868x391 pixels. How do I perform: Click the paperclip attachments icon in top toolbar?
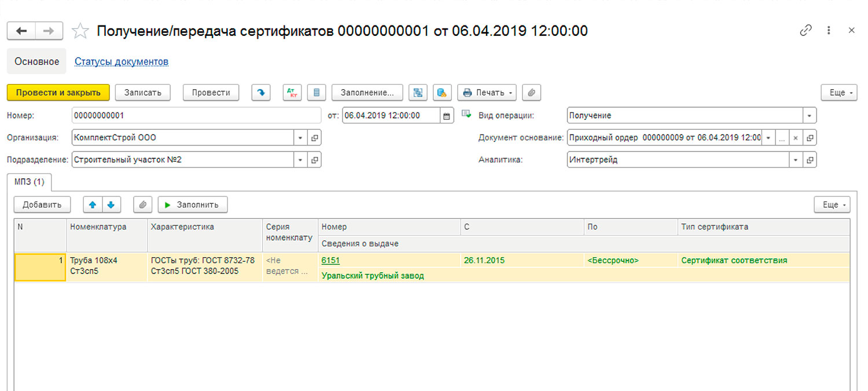click(531, 93)
